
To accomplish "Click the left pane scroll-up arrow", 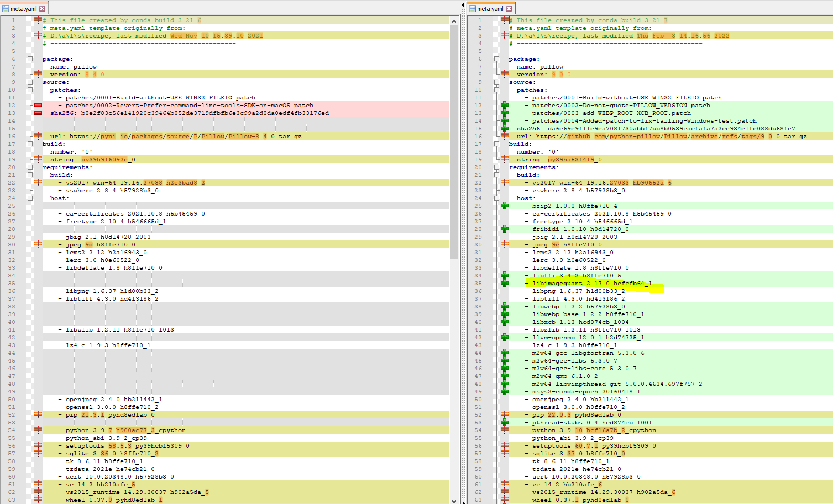I will 454,20.
